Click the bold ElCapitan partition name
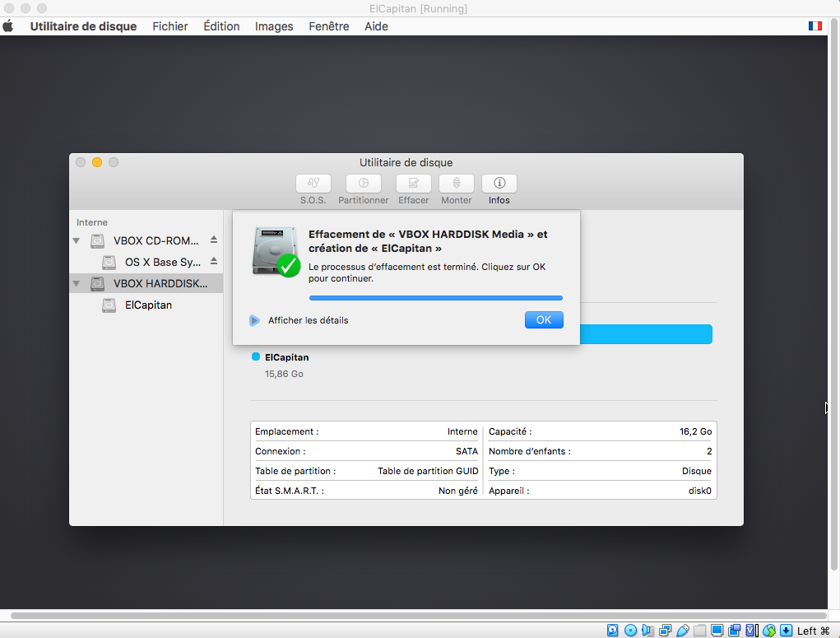840x638 pixels. [286, 357]
